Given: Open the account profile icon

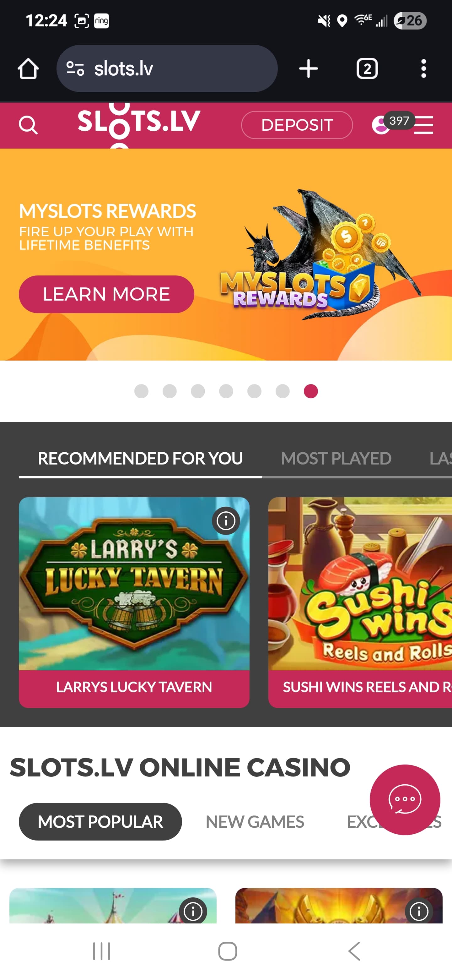Looking at the screenshot, I should (381, 125).
